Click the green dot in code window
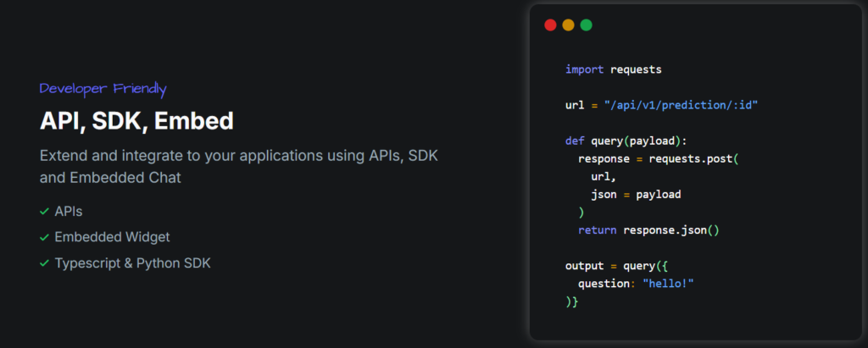The height and width of the screenshot is (348, 868). click(586, 25)
